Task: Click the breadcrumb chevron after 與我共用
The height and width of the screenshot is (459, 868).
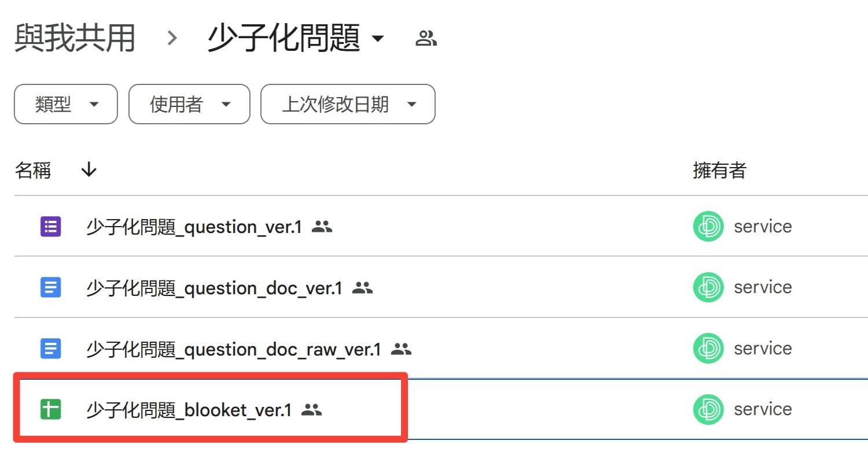Action: (x=172, y=39)
